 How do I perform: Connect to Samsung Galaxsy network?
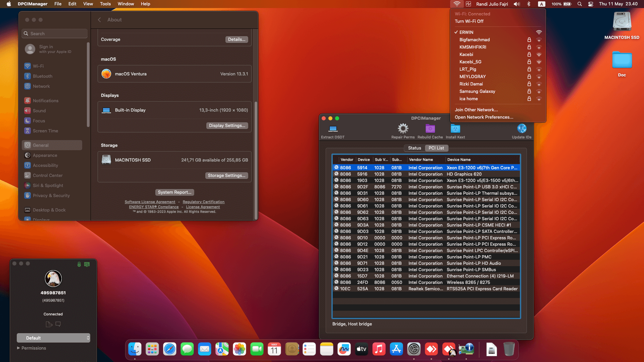498,91
